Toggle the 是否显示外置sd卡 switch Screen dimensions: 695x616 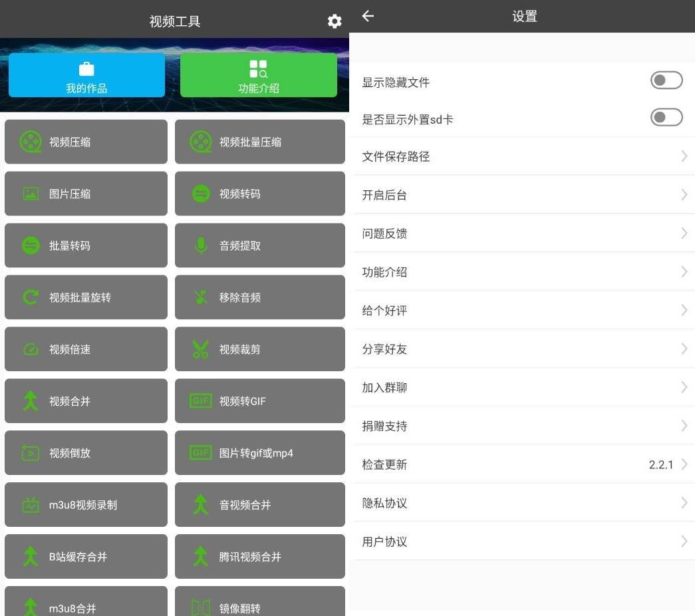(666, 118)
